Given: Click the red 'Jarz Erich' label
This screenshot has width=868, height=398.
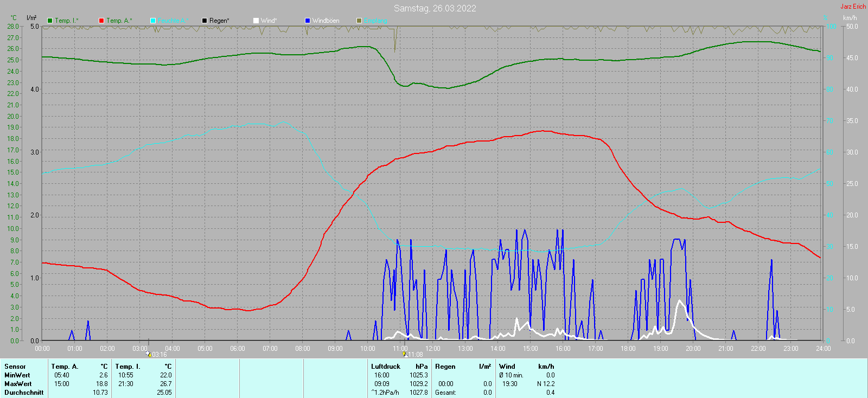Looking at the screenshot, I should point(853,7).
